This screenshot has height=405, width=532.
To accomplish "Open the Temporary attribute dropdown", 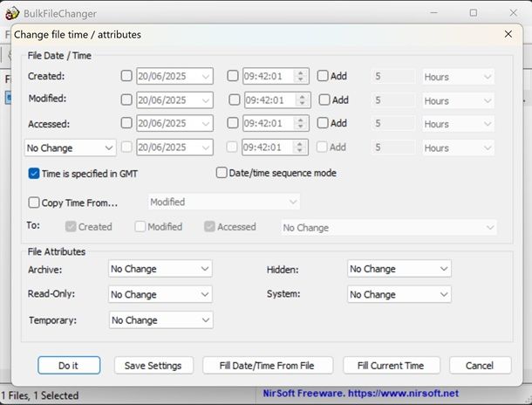I will click(x=160, y=320).
